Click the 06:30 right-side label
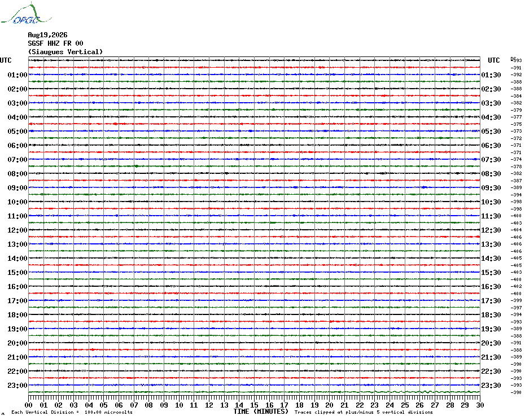Viewport: 525px width, 420px height. pos(491,145)
